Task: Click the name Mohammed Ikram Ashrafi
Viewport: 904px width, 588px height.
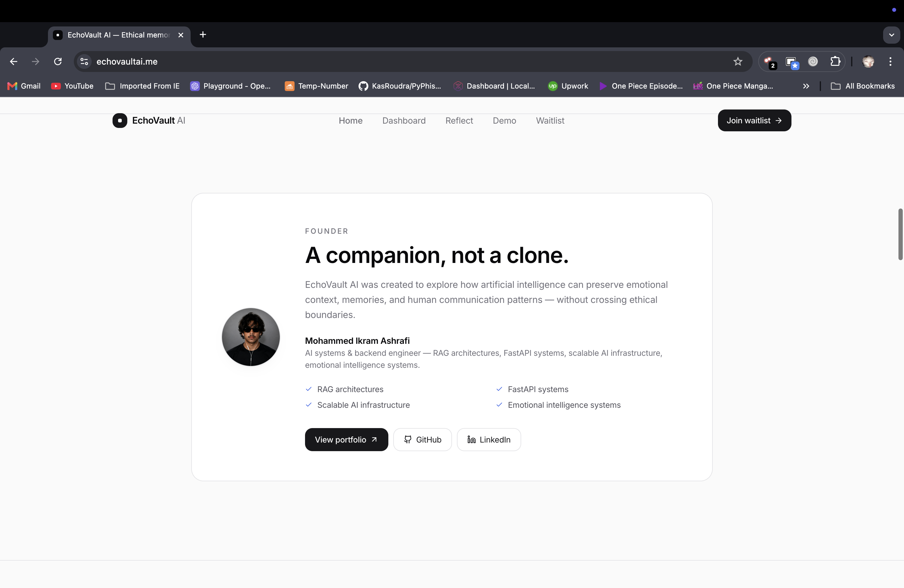Action: coord(357,341)
